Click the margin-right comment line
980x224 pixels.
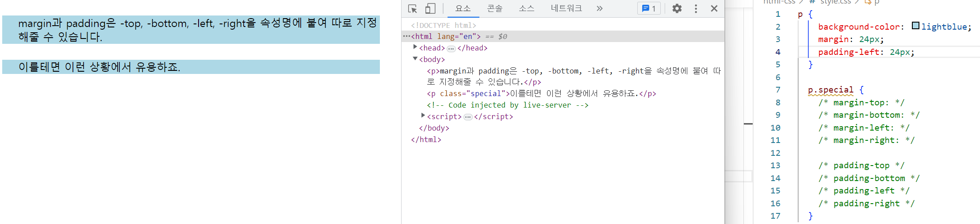[x=866, y=140]
